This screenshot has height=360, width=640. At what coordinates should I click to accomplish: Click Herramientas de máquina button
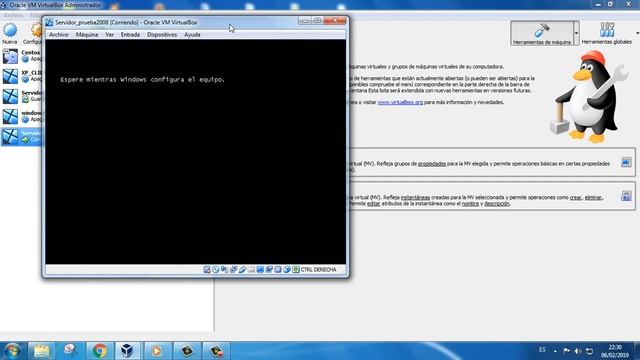(542, 33)
